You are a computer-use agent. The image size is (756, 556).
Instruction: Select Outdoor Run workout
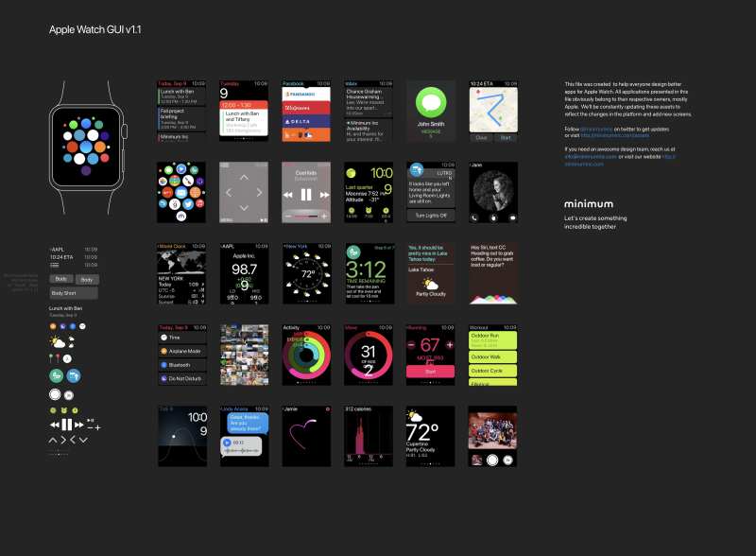(492, 339)
